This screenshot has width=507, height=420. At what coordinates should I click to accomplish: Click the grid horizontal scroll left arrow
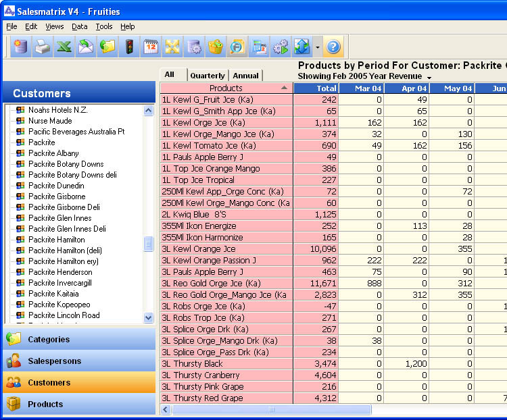pos(166,410)
